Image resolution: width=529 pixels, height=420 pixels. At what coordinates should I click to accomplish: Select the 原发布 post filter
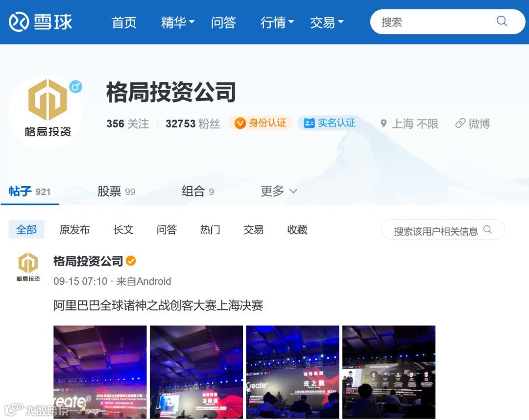click(x=74, y=229)
